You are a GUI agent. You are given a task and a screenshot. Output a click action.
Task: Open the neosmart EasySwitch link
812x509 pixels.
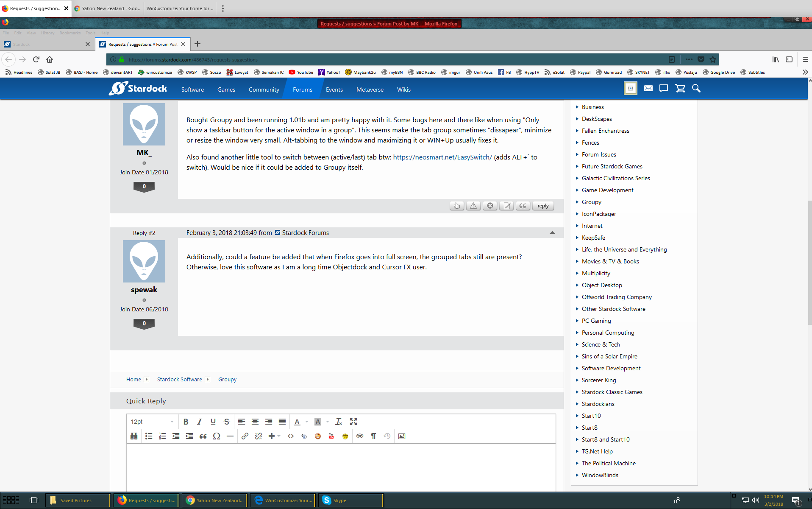[x=442, y=157]
